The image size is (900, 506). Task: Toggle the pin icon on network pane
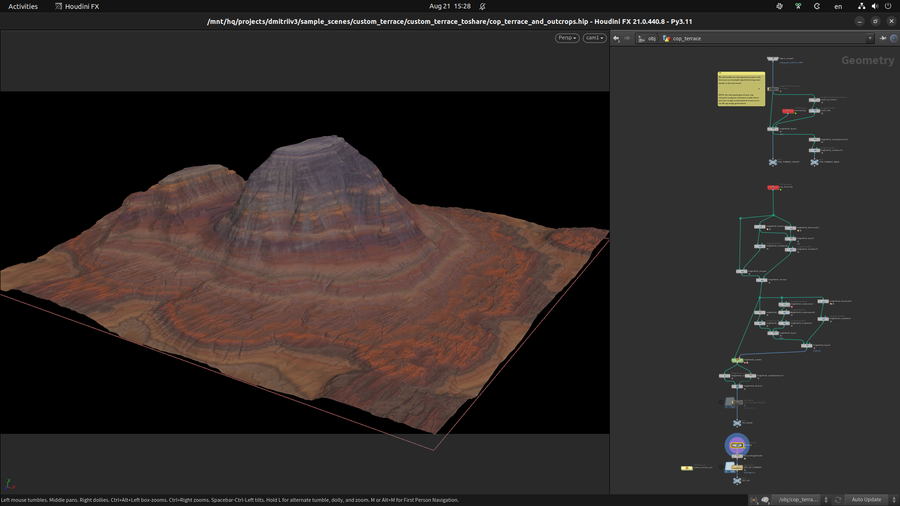click(x=883, y=38)
